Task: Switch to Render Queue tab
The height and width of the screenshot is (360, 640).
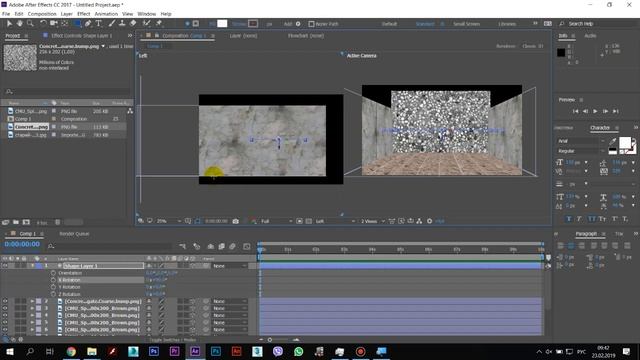Action: pyautogui.click(x=74, y=234)
